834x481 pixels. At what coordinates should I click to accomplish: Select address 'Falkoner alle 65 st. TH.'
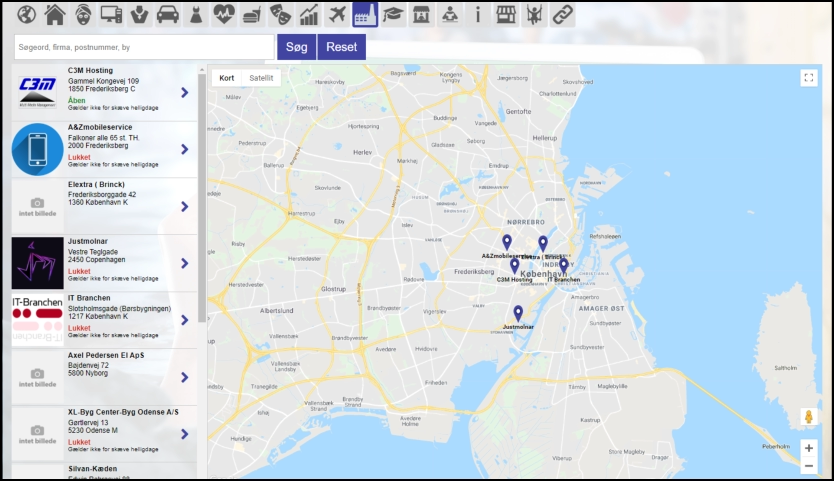tap(104, 138)
